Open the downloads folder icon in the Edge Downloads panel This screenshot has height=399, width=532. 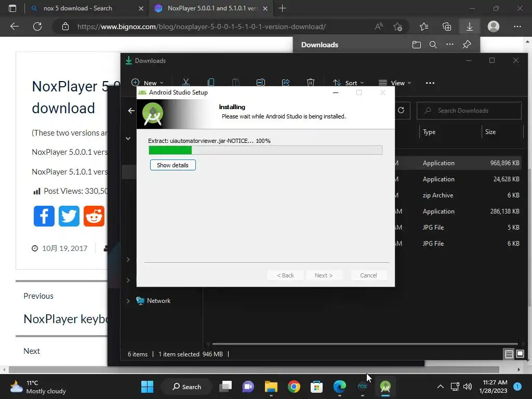coord(417,45)
